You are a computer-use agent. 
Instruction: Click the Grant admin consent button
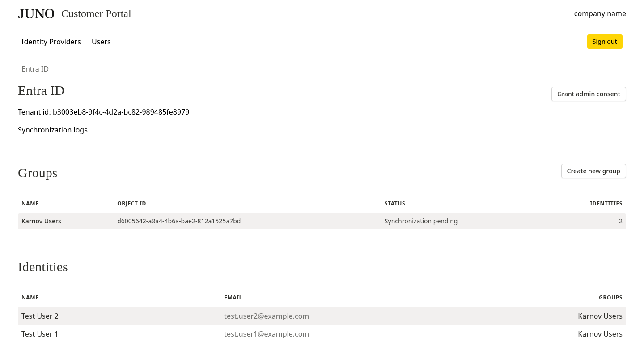(x=589, y=94)
